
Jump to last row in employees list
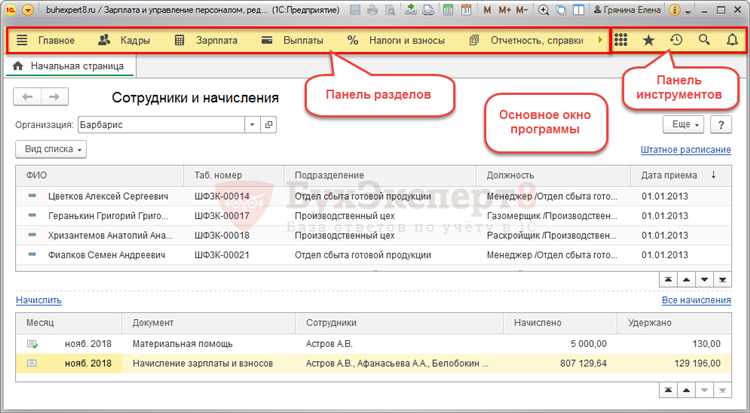[723, 279]
